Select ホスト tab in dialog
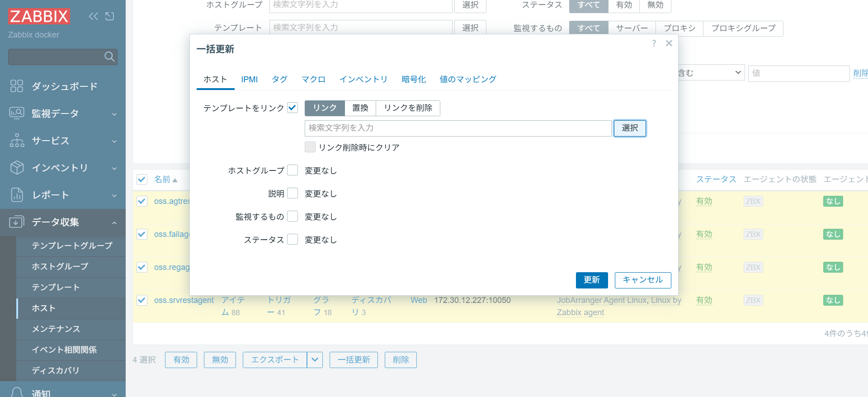 [x=215, y=80]
